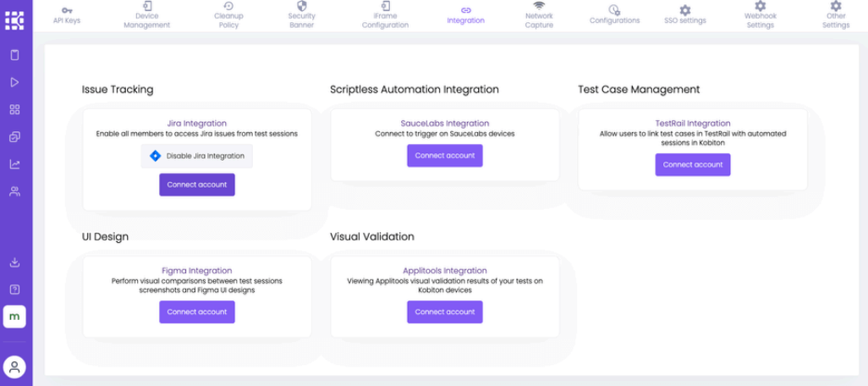This screenshot has height=386, width=868.
Task: Click the Figma Integration title
Action: [x=197, y=271]
